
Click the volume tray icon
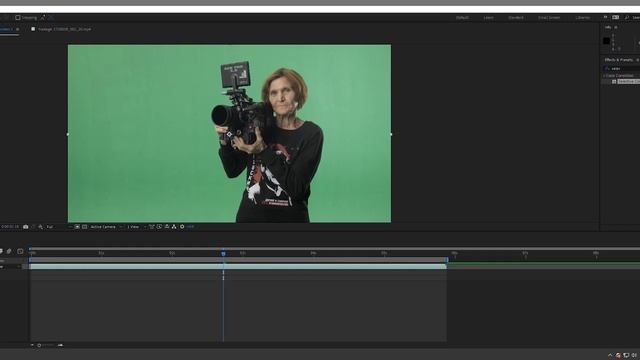click(634, 356)
